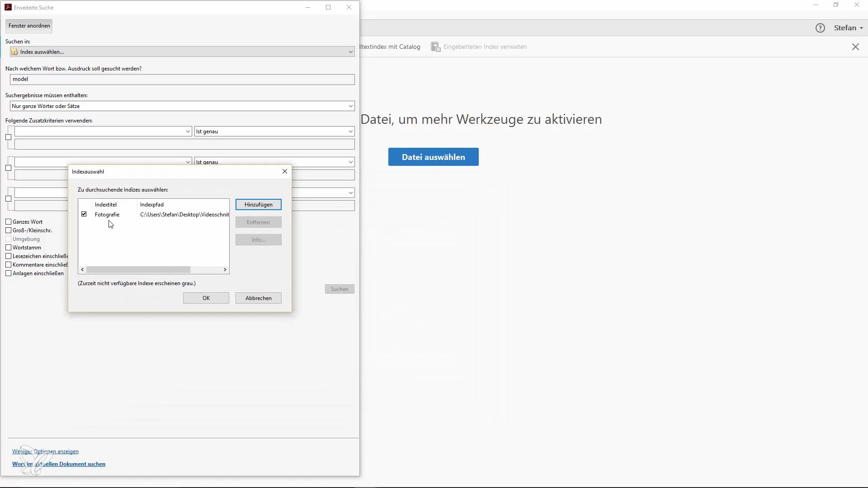868x488 pixels.
Task: Click right arrow of index list scrollbar
Action: point(225,270)
